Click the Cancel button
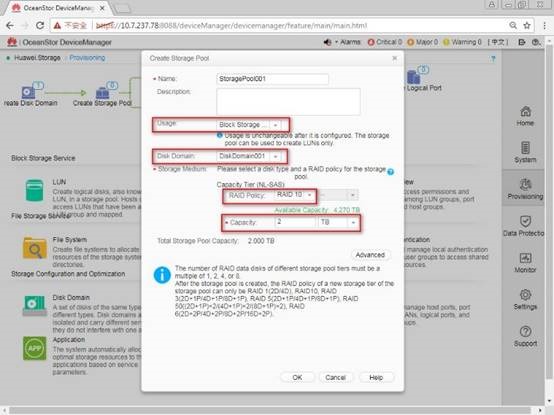Screen dimensions: 554x415 click(335, 377)
